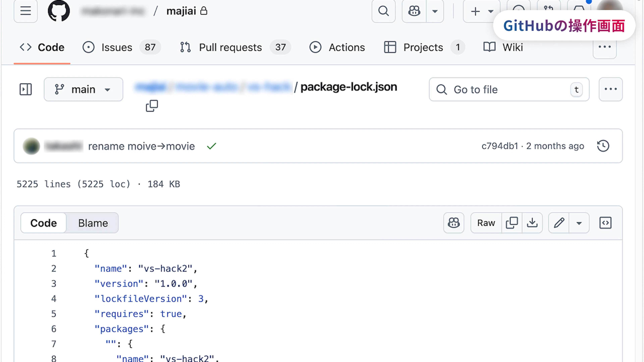The width and height of the screenshot is (644, 362).
Task: Expand the main branch selector
Action: [83, 89]
